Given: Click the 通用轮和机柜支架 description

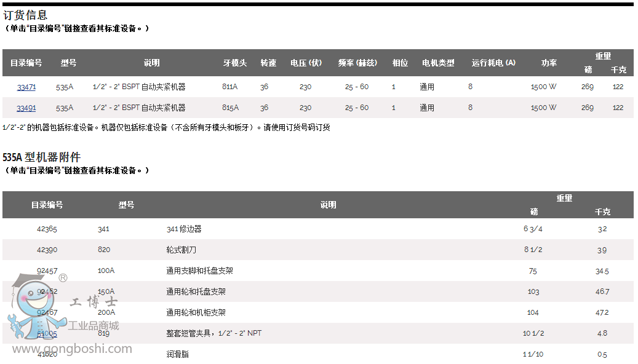Looking at the screenshot, I should (196, 312).
